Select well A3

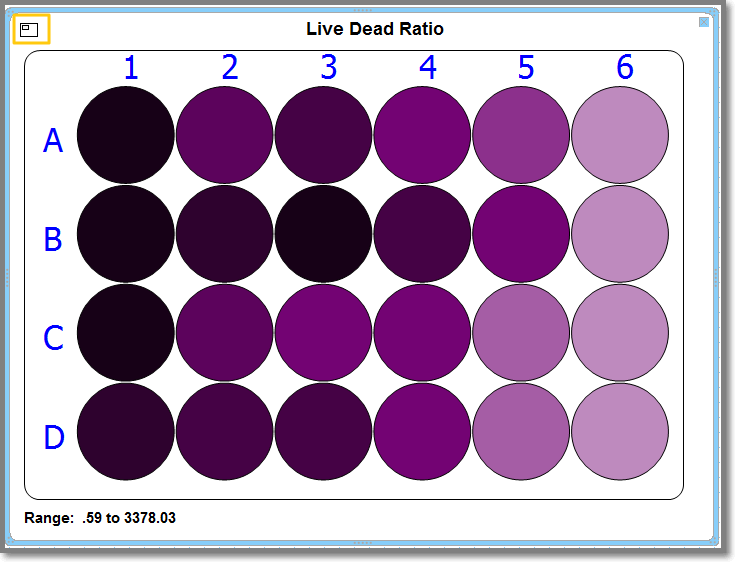pyautogui.click(x=323, y=135)
